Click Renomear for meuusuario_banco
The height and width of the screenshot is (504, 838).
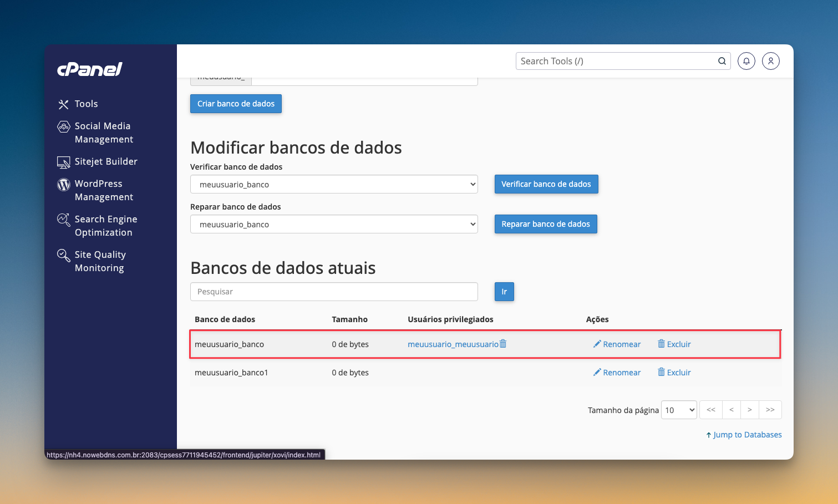click(x=617, y=344)
